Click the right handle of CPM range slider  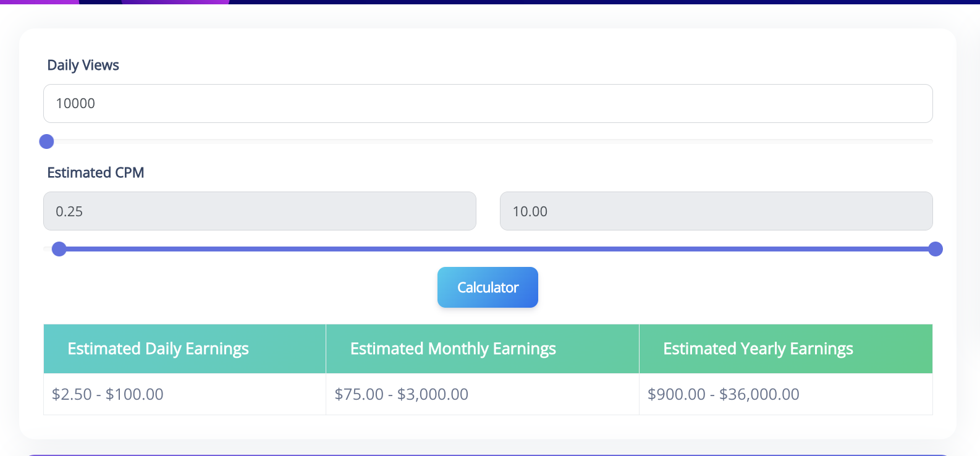tap(936, 249)
